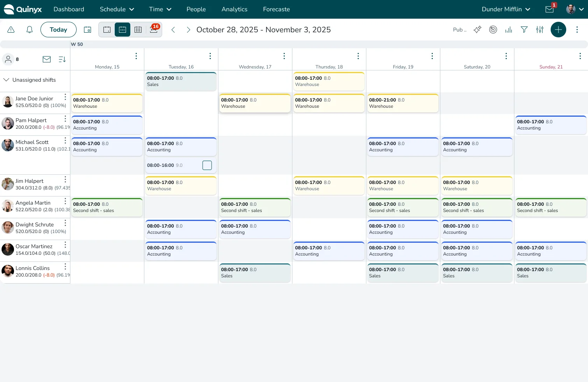588x382 pixels.
Task: Select the Angela Martin employee name
Action: pos(33,203)
